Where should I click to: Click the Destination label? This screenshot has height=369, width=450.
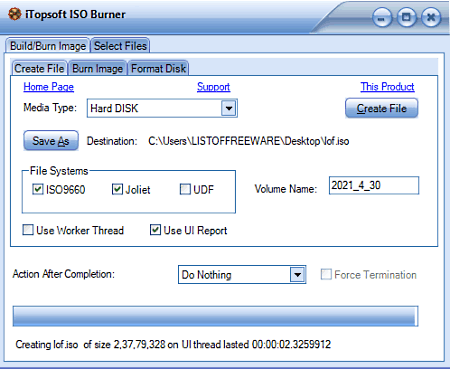(x=112, y=141)
